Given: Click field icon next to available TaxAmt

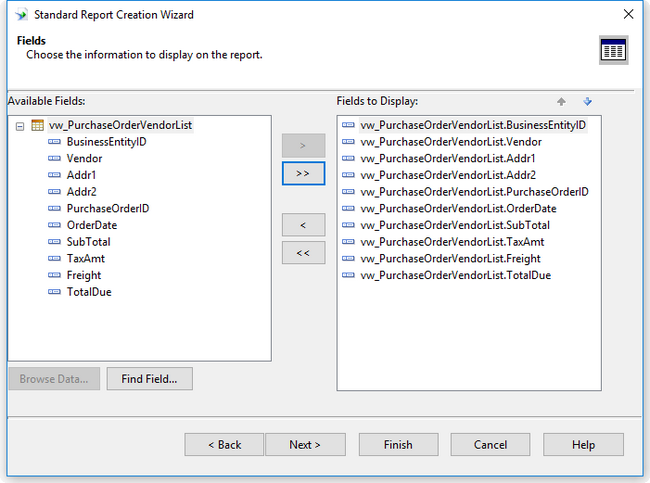Looking at the screenshot, I should (x=54, y=258).
